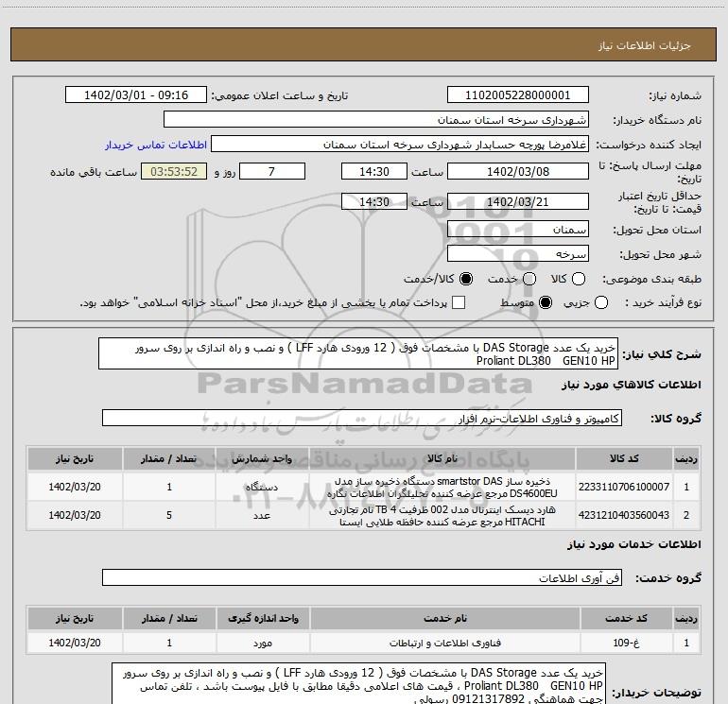Click delivery province field سمنان

tap(518, 230)
